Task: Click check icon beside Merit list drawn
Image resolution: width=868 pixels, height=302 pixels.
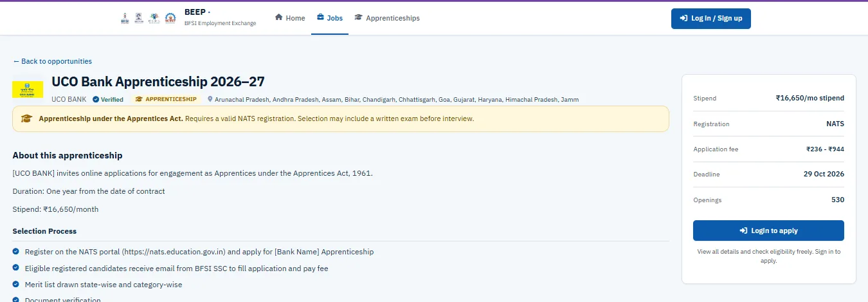Action: pyautogui.click(x=16, y=284)
